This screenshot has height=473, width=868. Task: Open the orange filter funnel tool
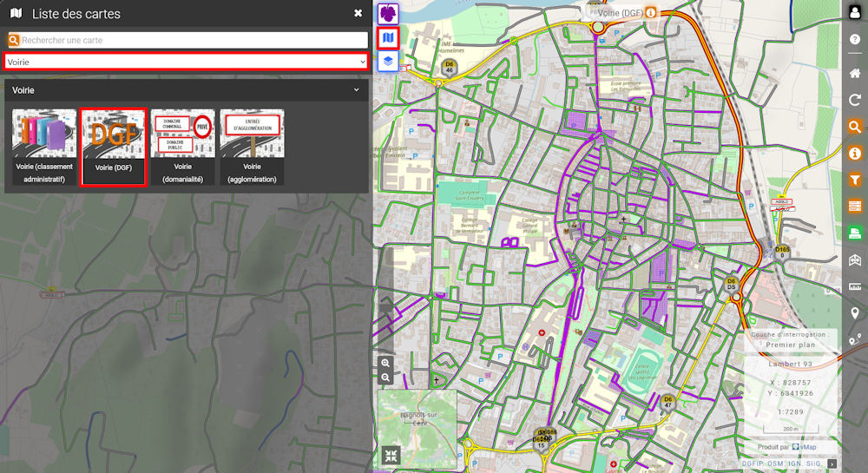click(855, 180)
